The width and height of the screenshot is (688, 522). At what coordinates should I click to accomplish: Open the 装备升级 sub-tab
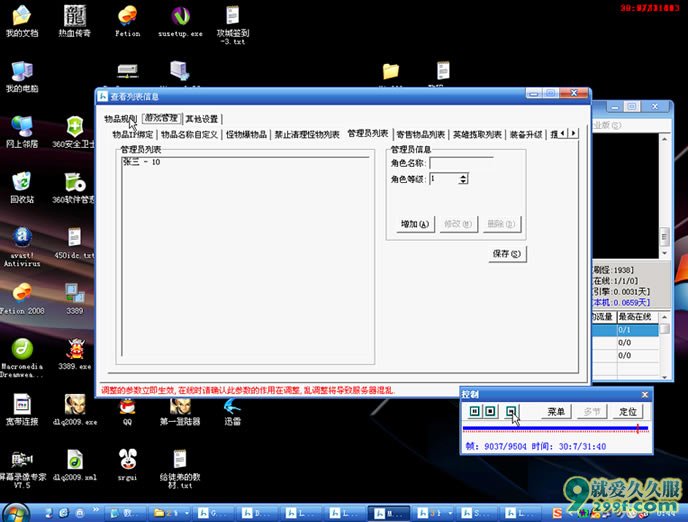pos(526,135)
